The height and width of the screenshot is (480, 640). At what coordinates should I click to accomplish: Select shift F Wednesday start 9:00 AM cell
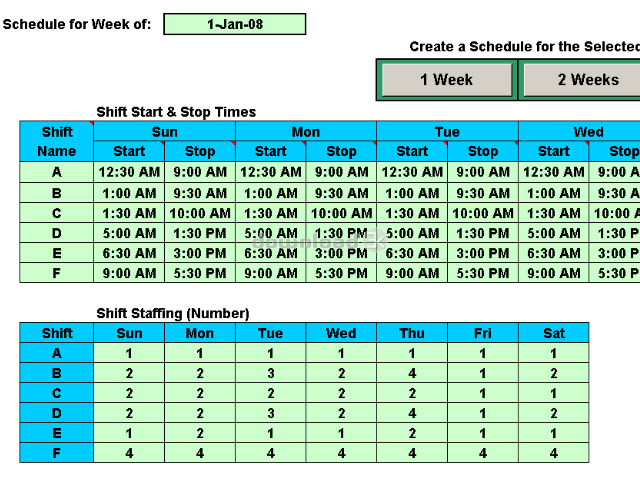pos(553,273)
